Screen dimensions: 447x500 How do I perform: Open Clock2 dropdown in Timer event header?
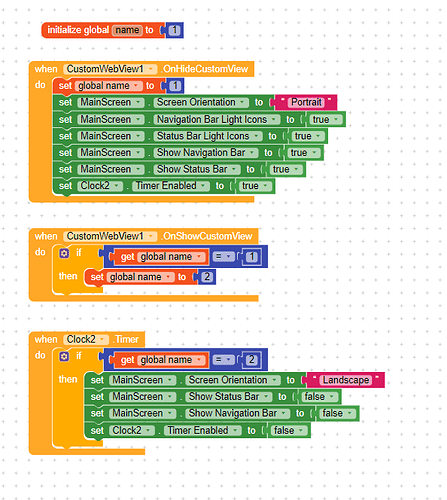tap(86, 339)
